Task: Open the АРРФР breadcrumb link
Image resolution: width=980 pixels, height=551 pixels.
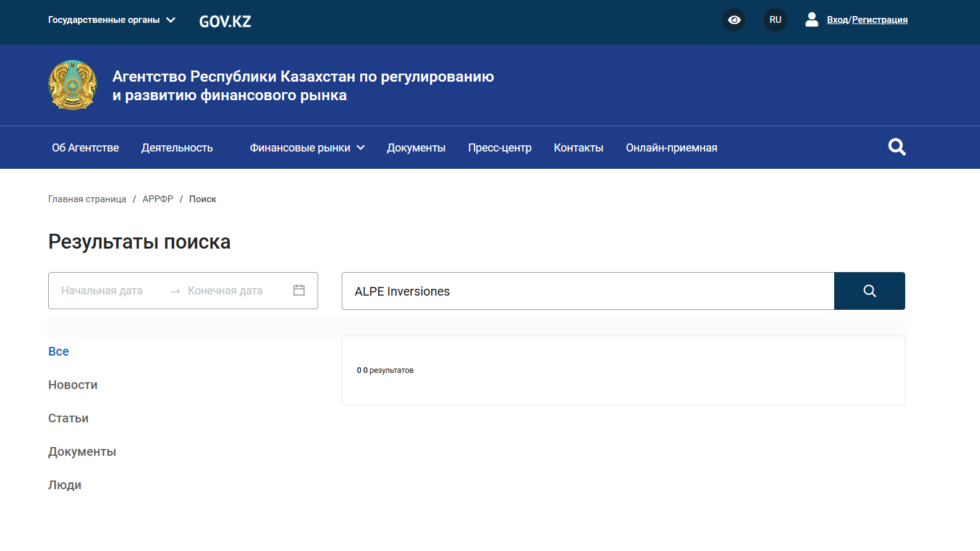Action: 158,199
